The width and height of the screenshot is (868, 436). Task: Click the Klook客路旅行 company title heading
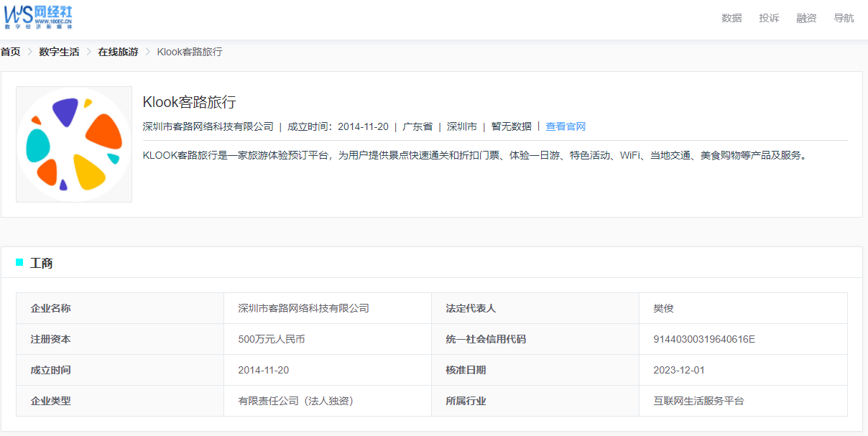click(x=189, y=102)
